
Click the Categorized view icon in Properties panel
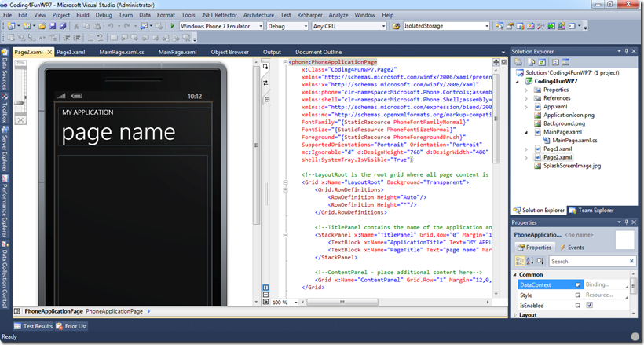(x=520, y=261)
